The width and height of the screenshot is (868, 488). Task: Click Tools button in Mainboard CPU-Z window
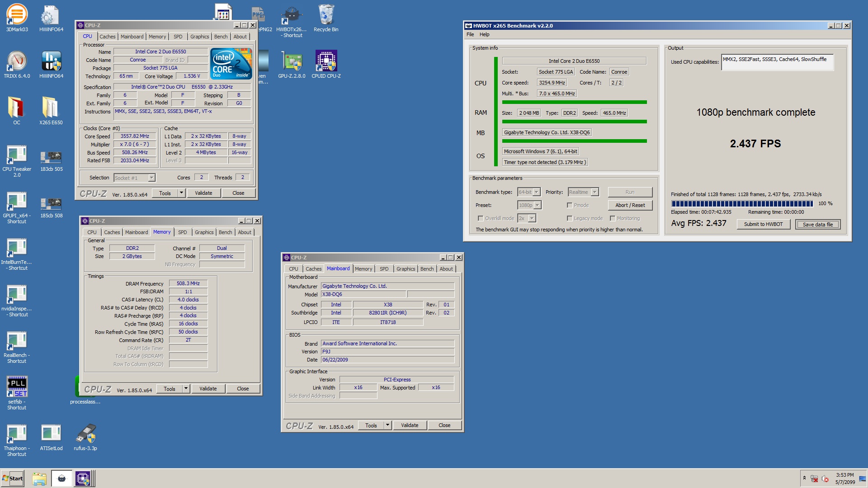click(371, 426)
